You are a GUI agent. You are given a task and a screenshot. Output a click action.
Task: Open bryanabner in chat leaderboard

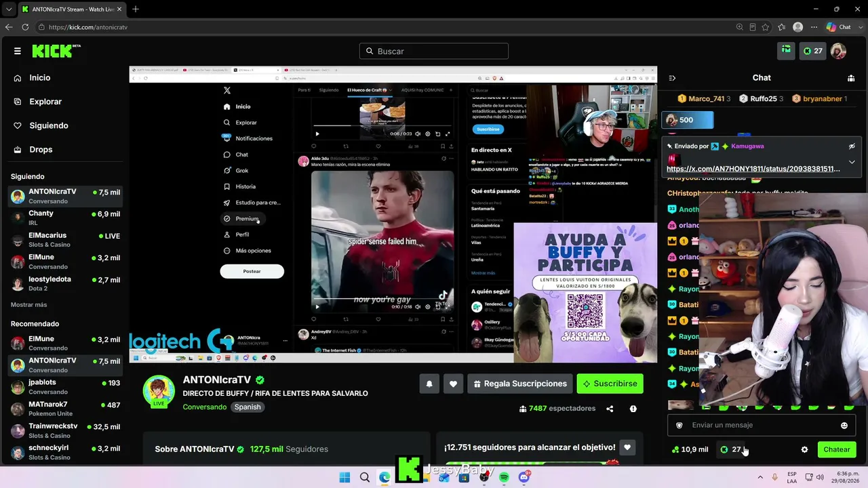820,98
